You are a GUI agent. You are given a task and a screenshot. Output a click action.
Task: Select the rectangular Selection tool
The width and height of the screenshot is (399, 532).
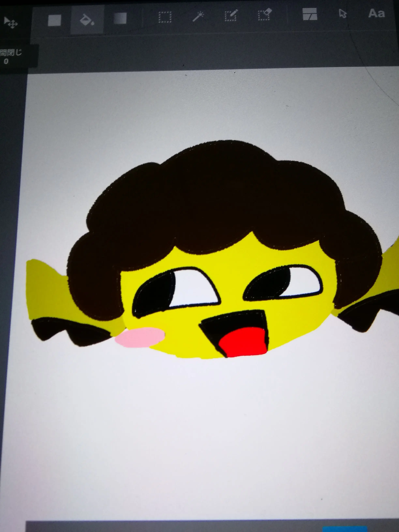tap(165, 17)
